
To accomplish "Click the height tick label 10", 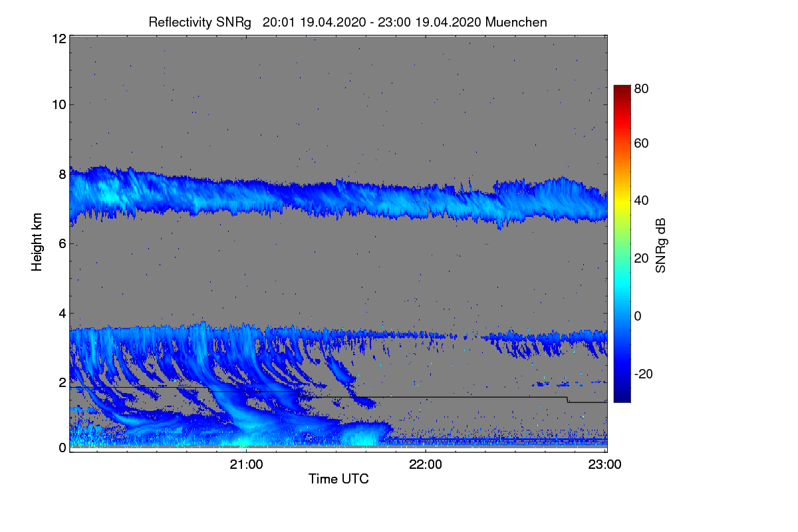I will (x=59, y=104).
